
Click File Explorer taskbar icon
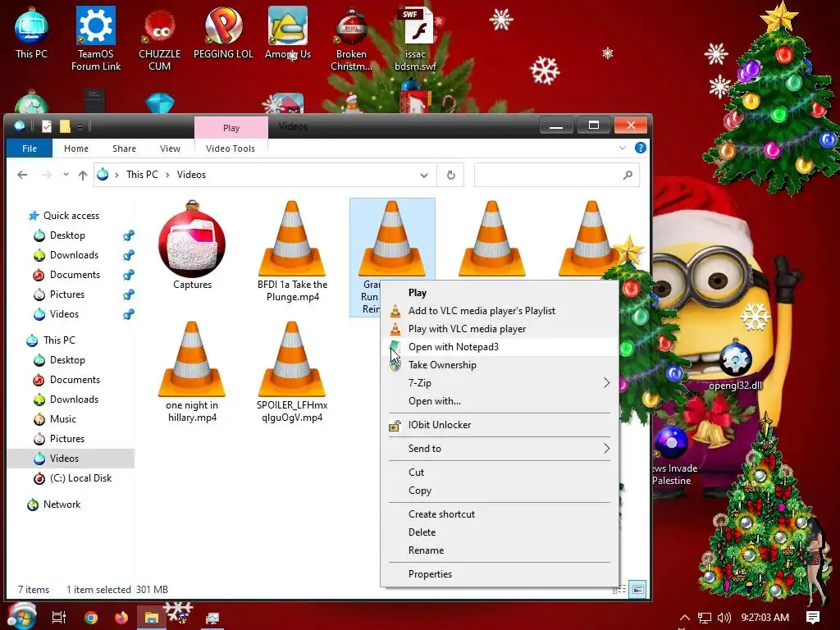point(152,618)
